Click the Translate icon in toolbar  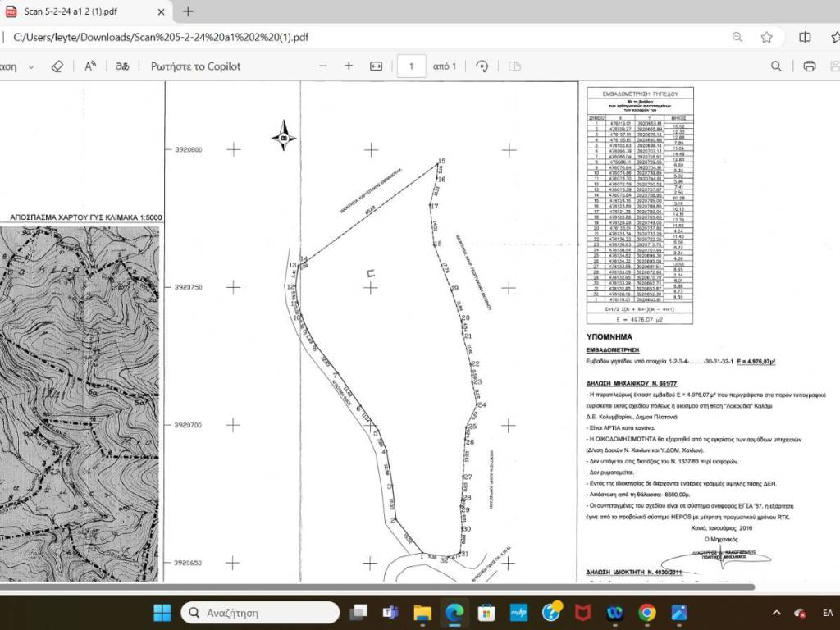(x=122, y=66)
